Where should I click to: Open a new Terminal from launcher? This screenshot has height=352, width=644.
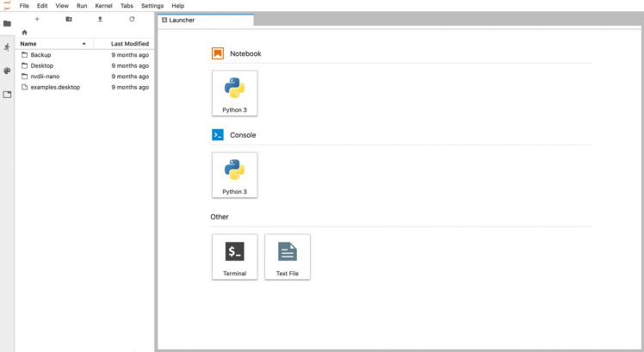(x=234, y=256)
